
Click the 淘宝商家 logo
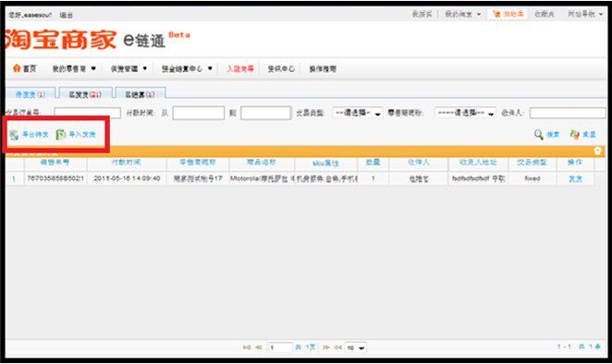coord(61,40)
